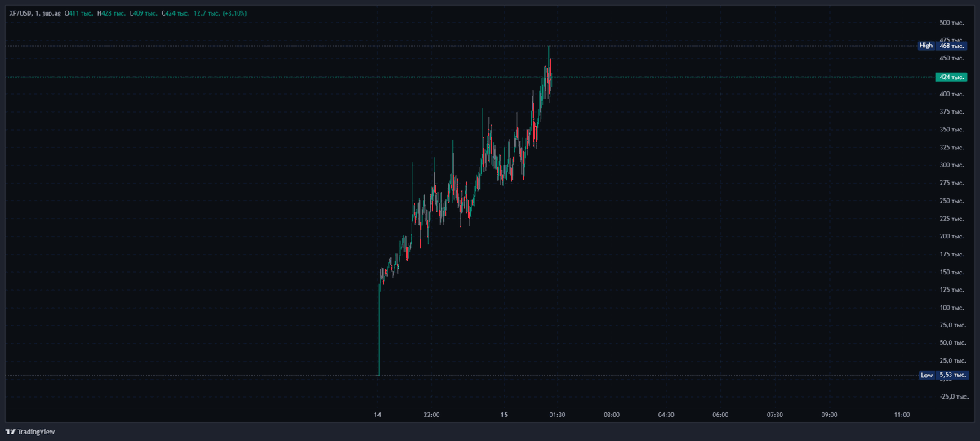This screenshot has height=441, width=980.
Task: Click the 09:00 time axis label
Action: point(829,416)
